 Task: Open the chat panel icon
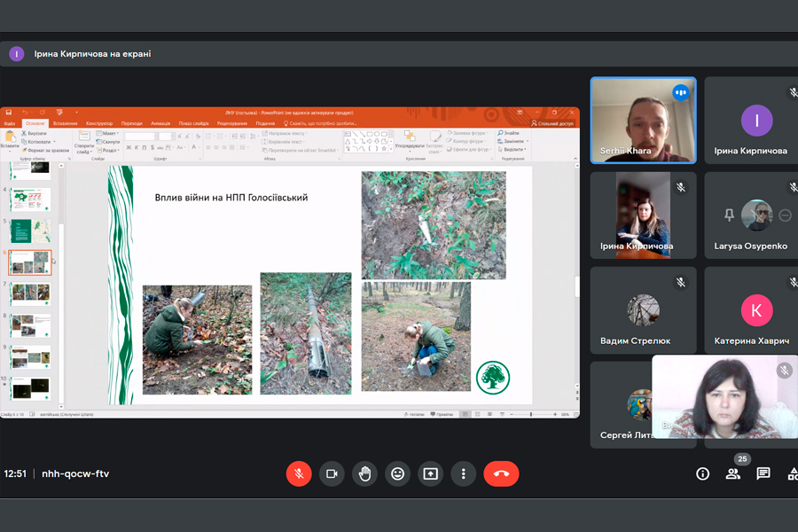[763, 474]
